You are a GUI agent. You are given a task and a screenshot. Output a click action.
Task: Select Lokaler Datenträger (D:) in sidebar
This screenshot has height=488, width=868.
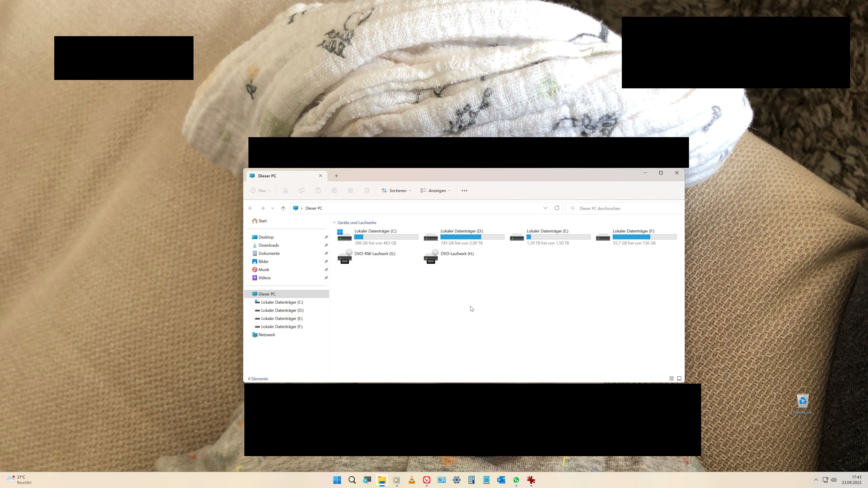[x=282, y=310]
